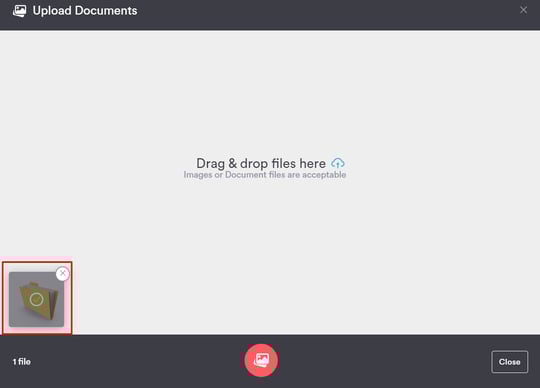Click the '1 file' counter text
The height and width of the screenshot is (388, 540).
coord(22,362)
